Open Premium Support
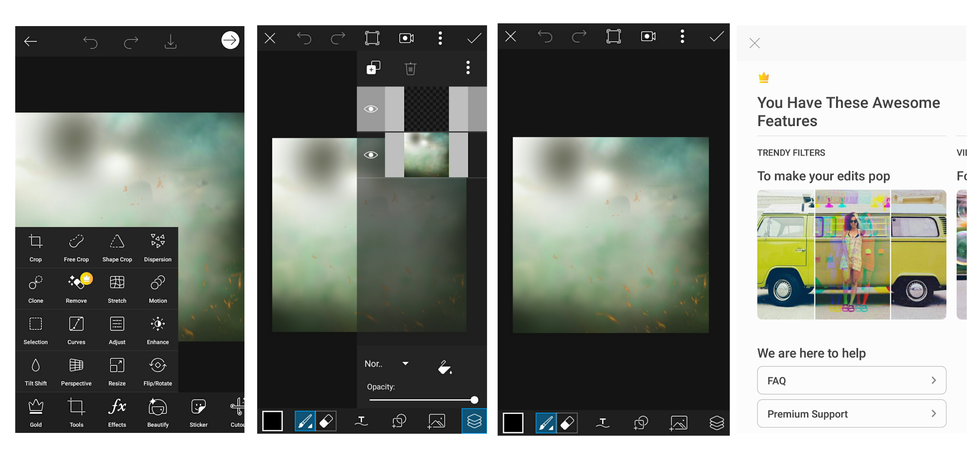Screen dimensions: 980x459 click(x=851, y=413)
